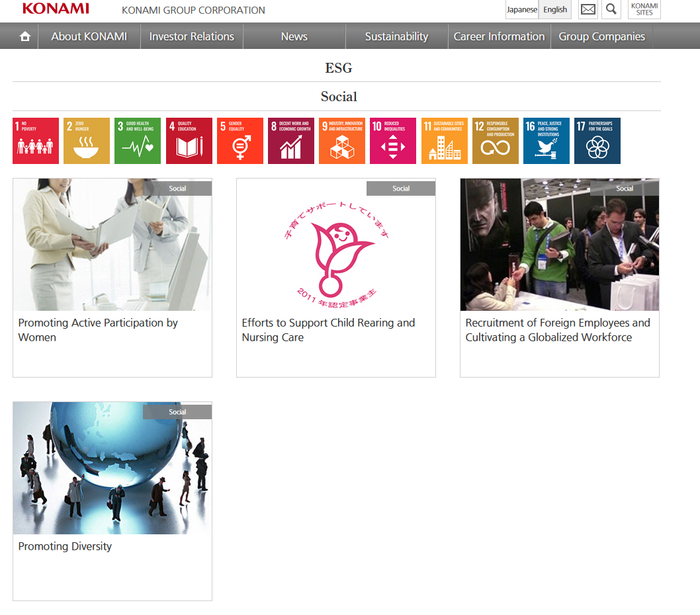Open the News menu
Image resolution: width=700 pixels, height=615 pixels.
click(x=294, y=36)
